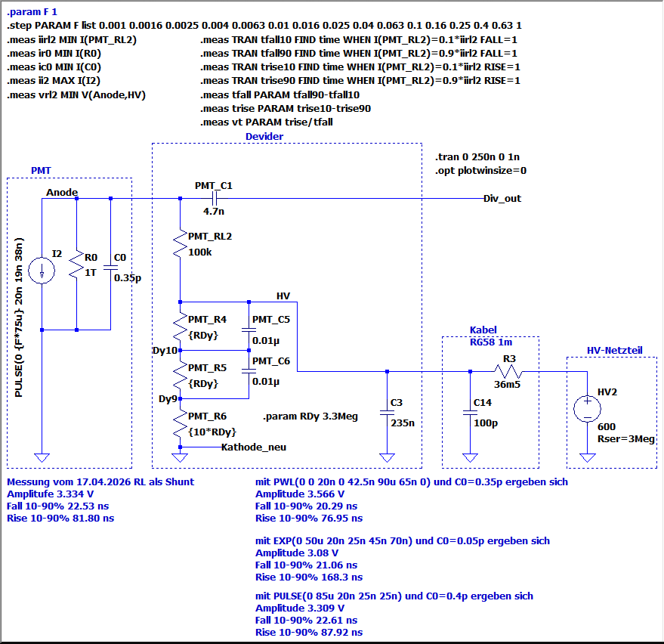
Task: Click the 'Kabel' block title
Action: click(x=483, y=330)
